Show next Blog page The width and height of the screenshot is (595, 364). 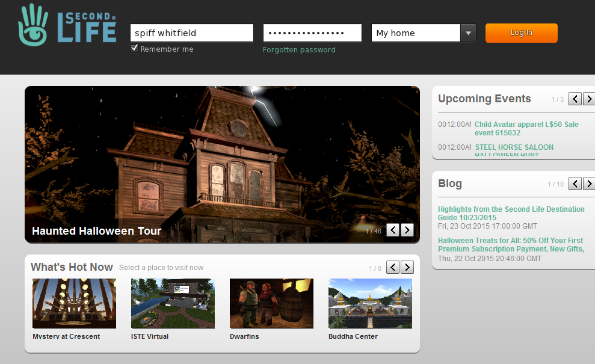tap(589, 184)
